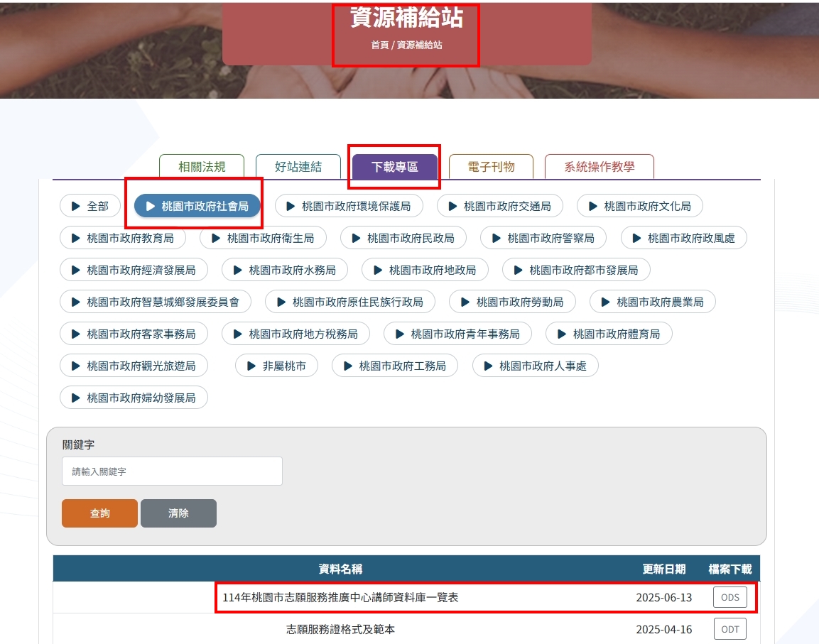Choose 桃園市政府客家事務局 filter
The image size is (819, 644).
134,334
